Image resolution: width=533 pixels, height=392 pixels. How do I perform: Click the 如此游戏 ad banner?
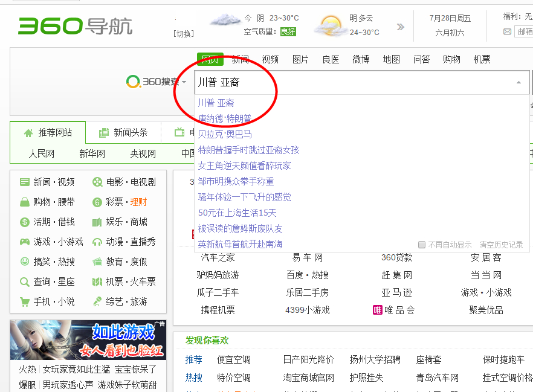coord(88,339)
